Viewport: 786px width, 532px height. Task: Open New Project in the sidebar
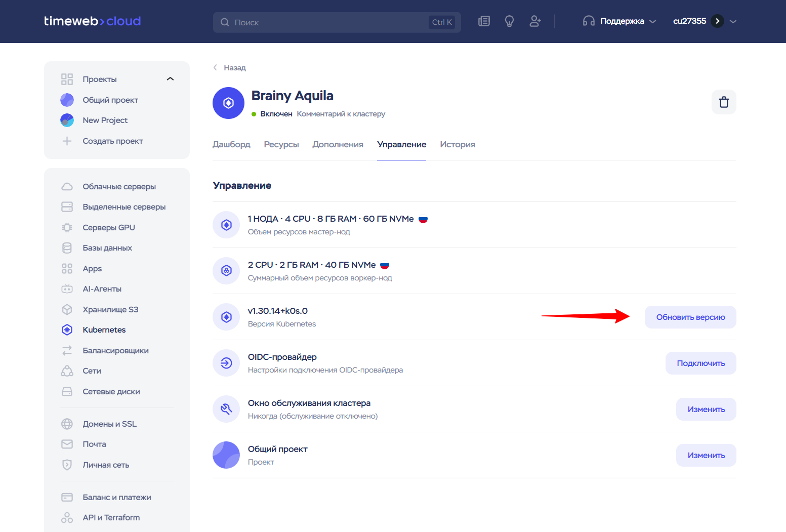tap(105, 120)
